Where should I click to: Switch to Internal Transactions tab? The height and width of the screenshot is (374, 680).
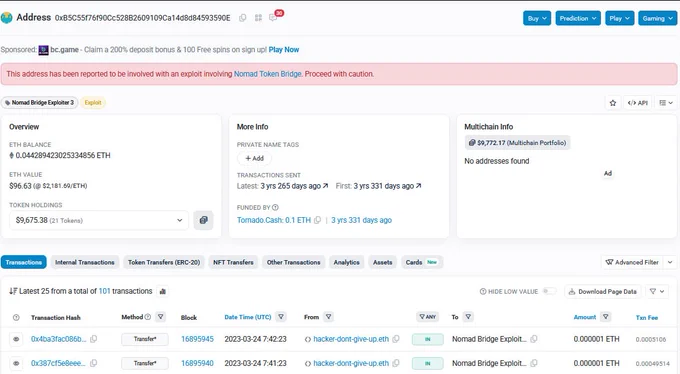(85, 262)
